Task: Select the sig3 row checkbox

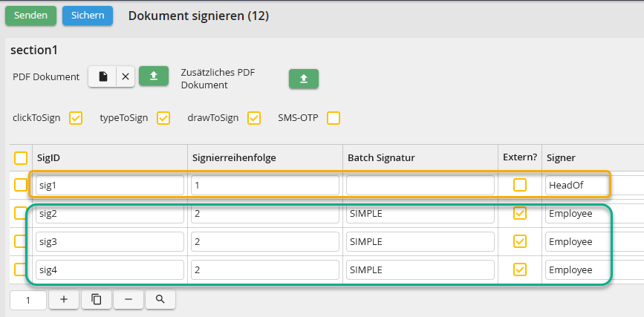Action: point(21,241)
